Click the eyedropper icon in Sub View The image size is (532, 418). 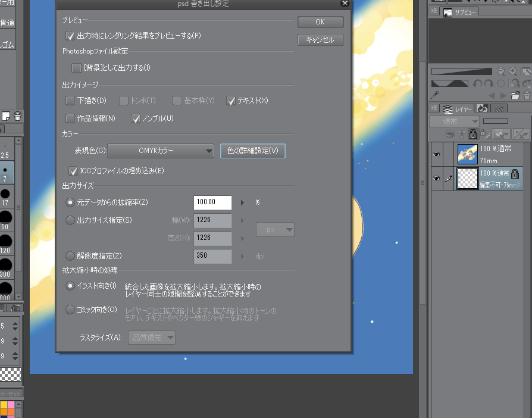434,95
